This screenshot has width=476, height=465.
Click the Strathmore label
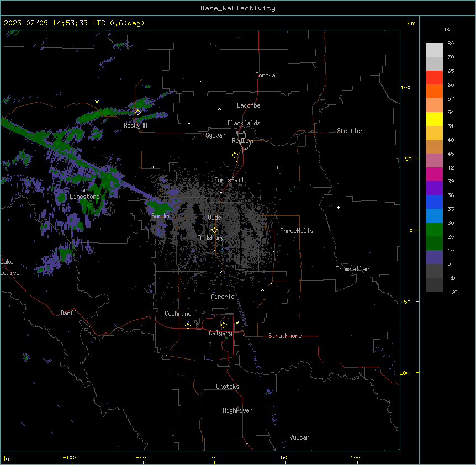(285, 336)
